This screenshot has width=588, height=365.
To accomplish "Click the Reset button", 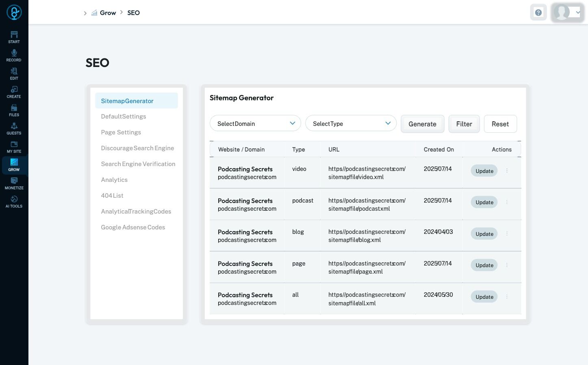I will (x=500, y=124).
